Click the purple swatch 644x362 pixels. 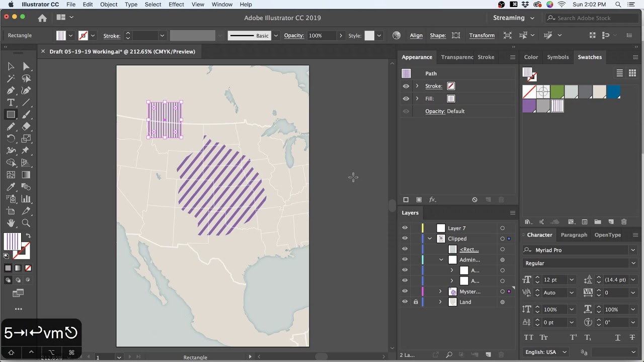click(x=529, y=106)
